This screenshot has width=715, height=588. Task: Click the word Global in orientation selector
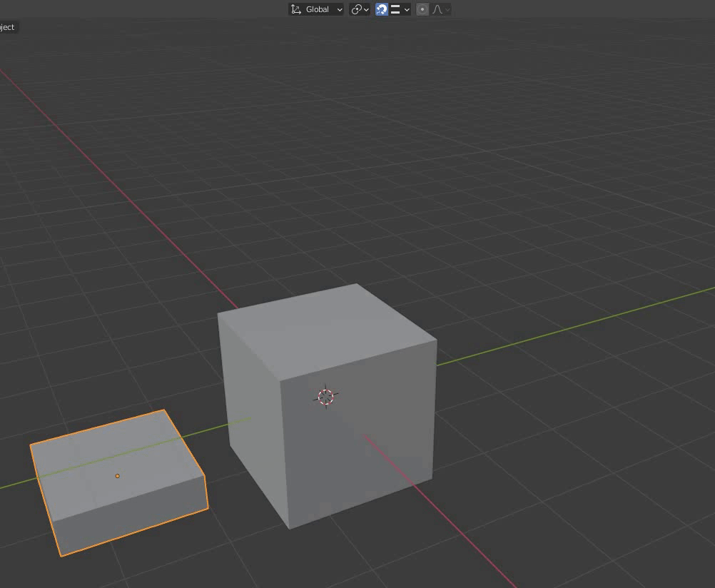pyautogui.click(x=318, y=9)
